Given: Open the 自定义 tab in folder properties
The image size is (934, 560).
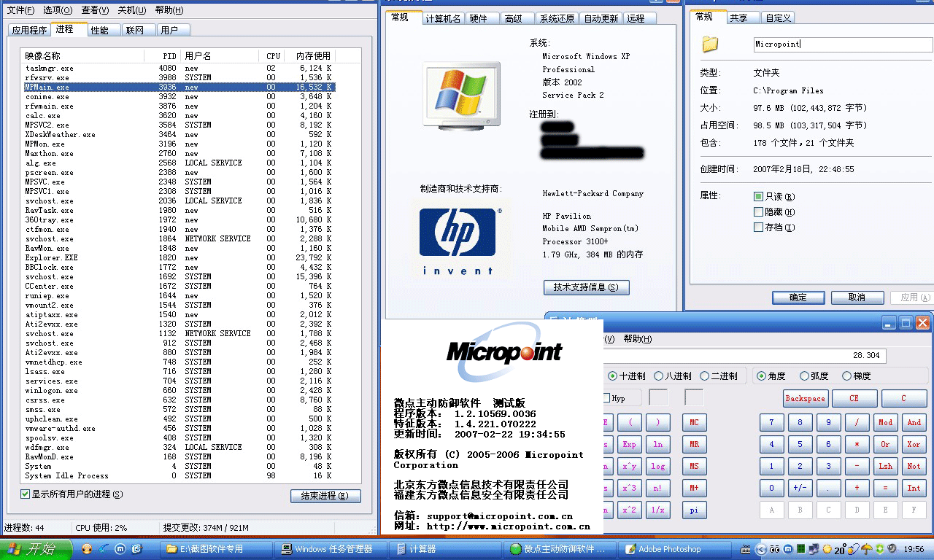Looking at the screenshot, I should (779, 18).
